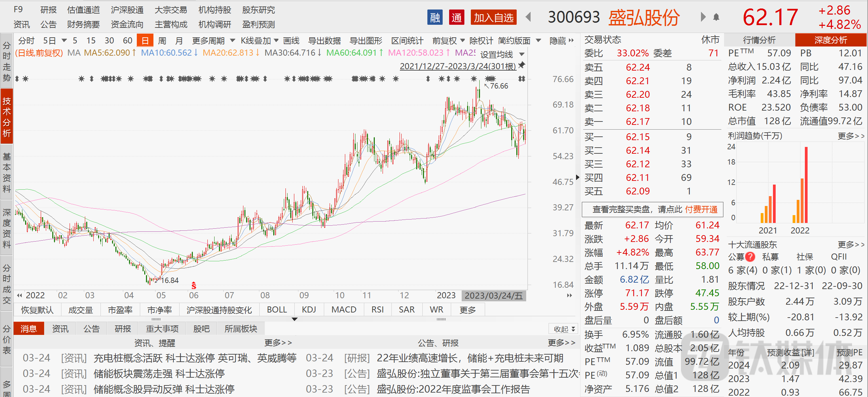Click the red 通 stock connect icon
The width and height of the screenshot is (868, 397).
[457, 17]
